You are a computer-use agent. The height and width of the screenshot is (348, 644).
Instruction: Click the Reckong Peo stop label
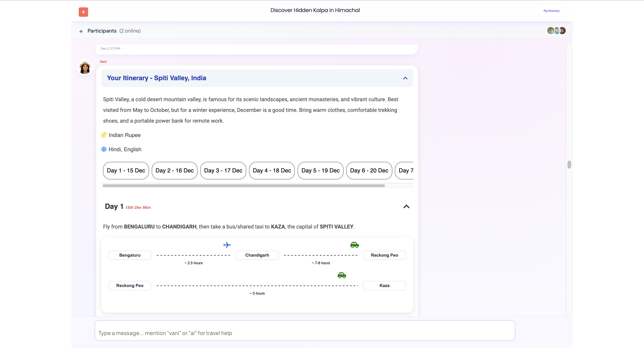[385, 255]
